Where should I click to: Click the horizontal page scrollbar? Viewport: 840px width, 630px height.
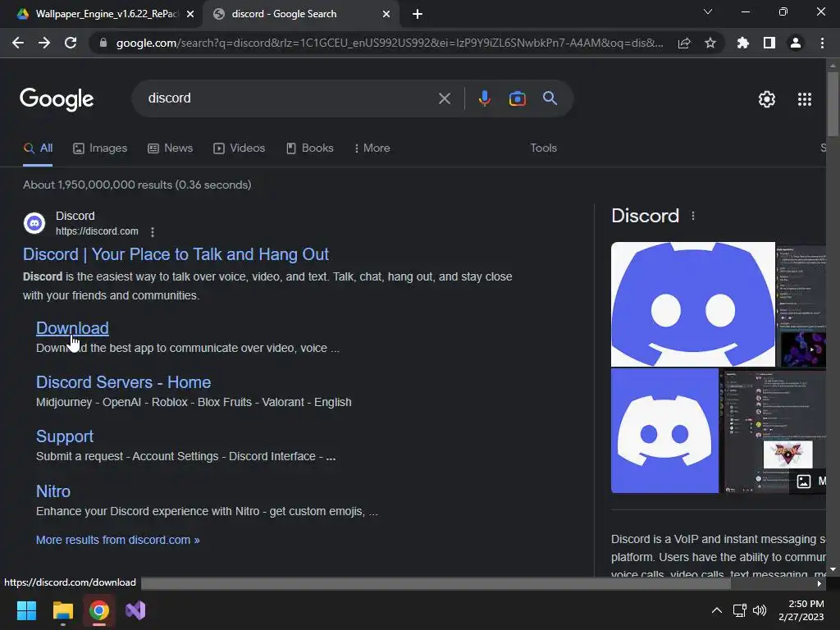(x=436, y=583)
